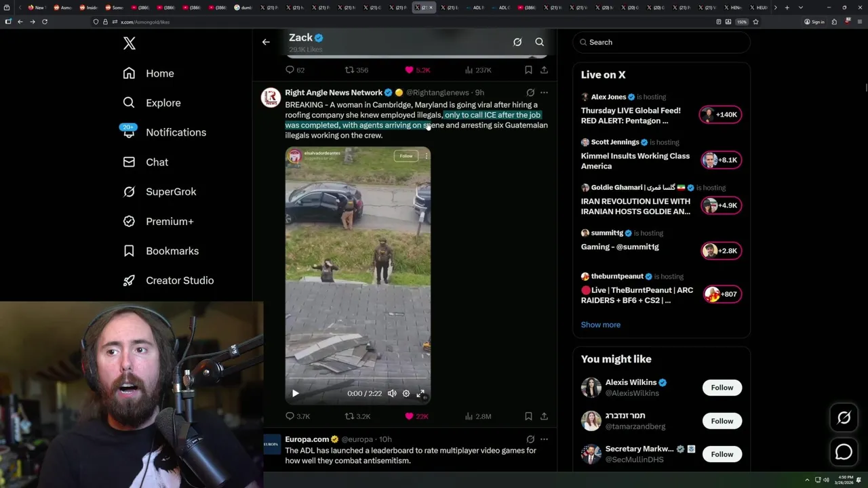868x488 pixels.
Task: Open the Right Angle News Network profile avatar
Action: click(271, 98)
